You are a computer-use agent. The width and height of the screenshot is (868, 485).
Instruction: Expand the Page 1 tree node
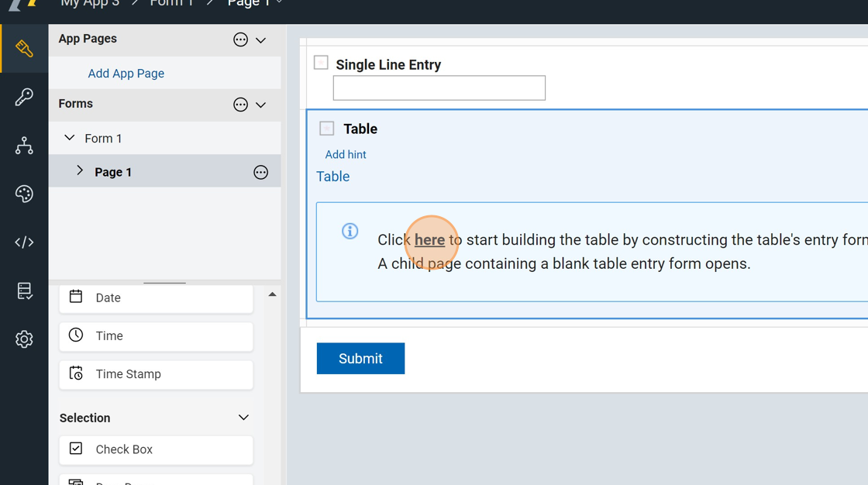pos(80,171)
